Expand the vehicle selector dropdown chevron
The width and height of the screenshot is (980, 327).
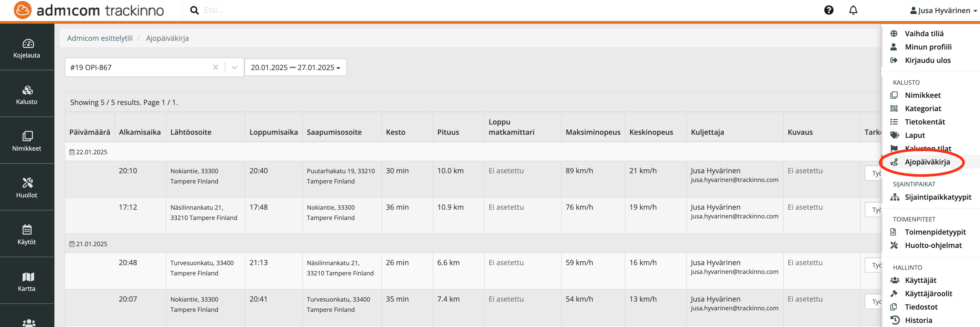[234, 67]
